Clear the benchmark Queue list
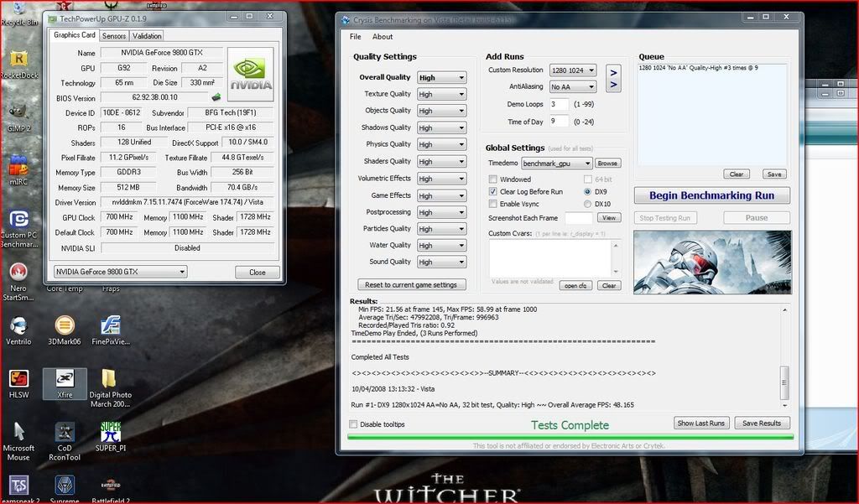 (x=737, y=174)
